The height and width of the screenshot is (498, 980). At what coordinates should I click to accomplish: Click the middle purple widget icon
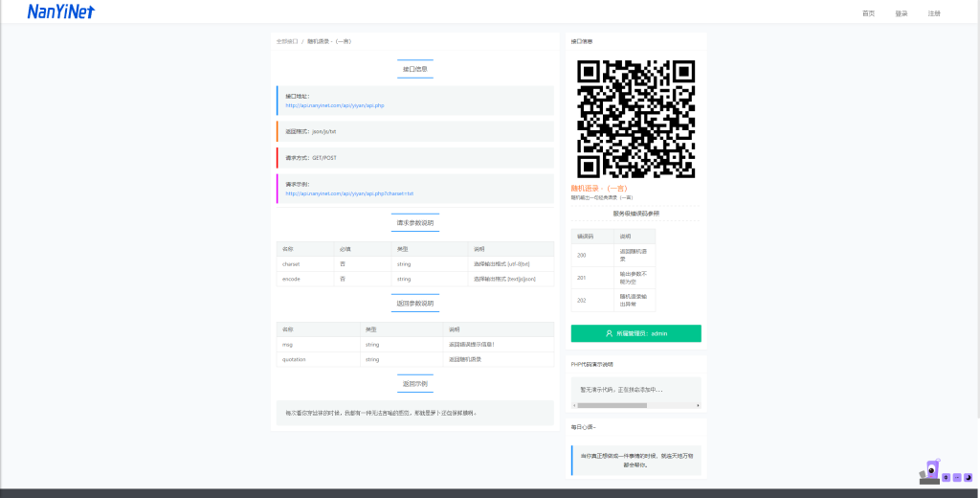[957, 477]
